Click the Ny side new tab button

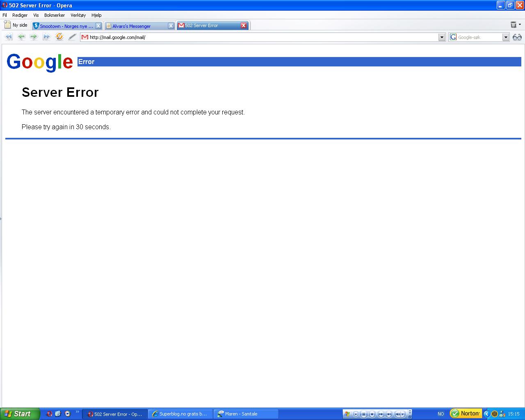tap(16, 25)
